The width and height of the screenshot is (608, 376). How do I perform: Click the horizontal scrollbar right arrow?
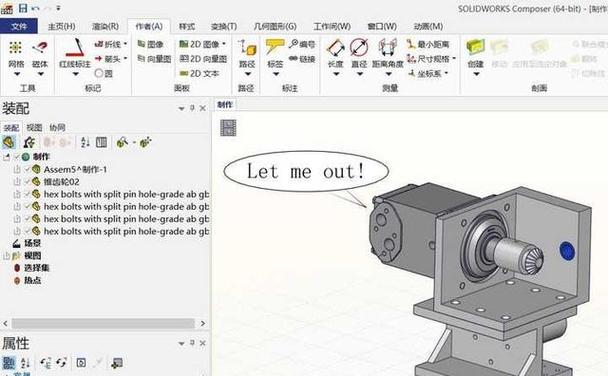(202, 324)
